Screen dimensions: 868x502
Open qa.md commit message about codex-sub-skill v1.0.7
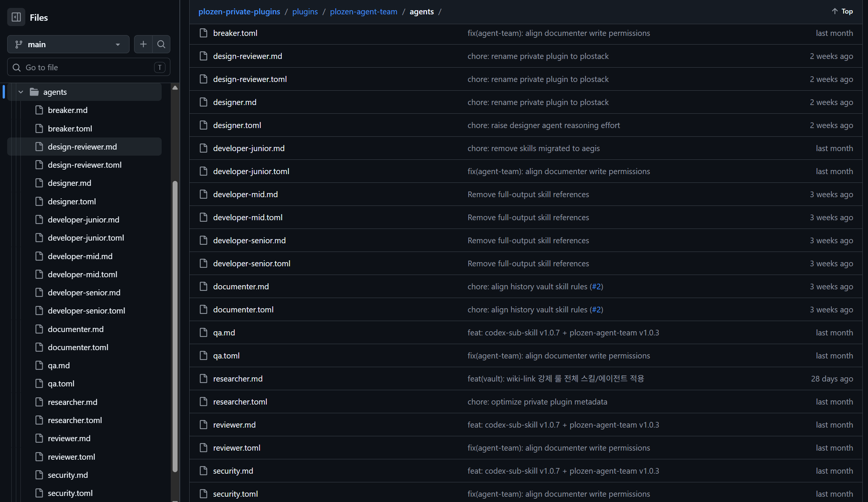pyautogui.click(x=563, y=332)
